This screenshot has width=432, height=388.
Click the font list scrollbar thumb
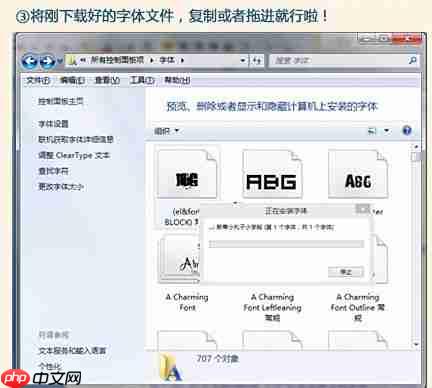click(x=415, y=157)
